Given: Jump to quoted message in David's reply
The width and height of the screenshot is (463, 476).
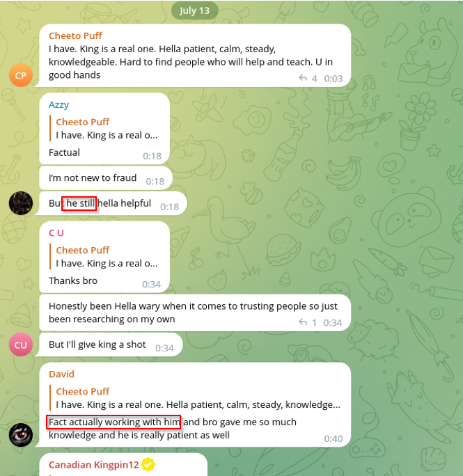Looking at the screenshot, I should click(196, 397).
